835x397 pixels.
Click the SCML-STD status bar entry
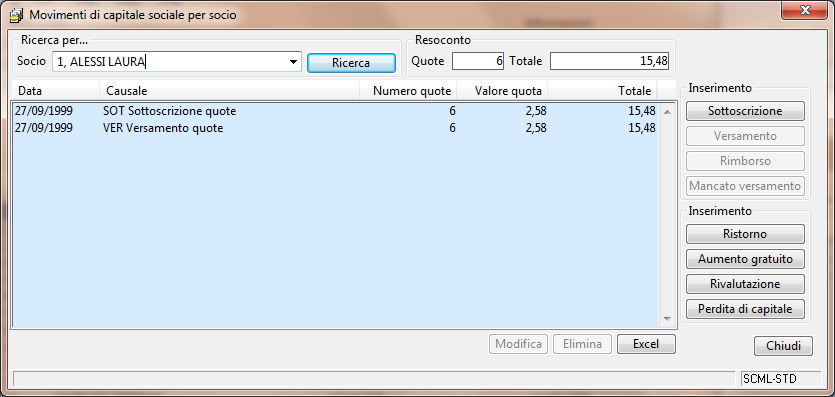tap(781, 379)
